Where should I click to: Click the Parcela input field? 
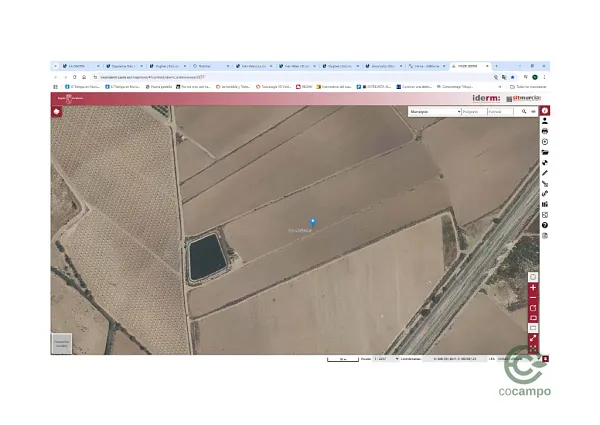coord(500,112)
